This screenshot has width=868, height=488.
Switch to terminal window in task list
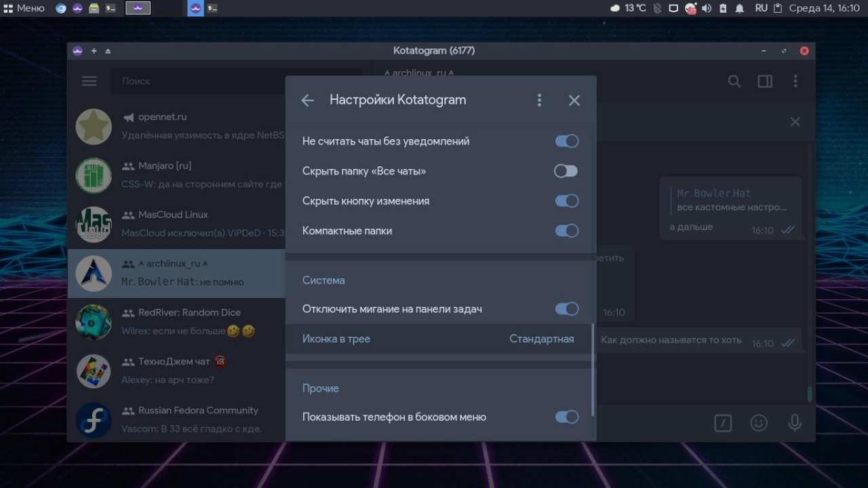pyautogui.click(x=212, y=8)
